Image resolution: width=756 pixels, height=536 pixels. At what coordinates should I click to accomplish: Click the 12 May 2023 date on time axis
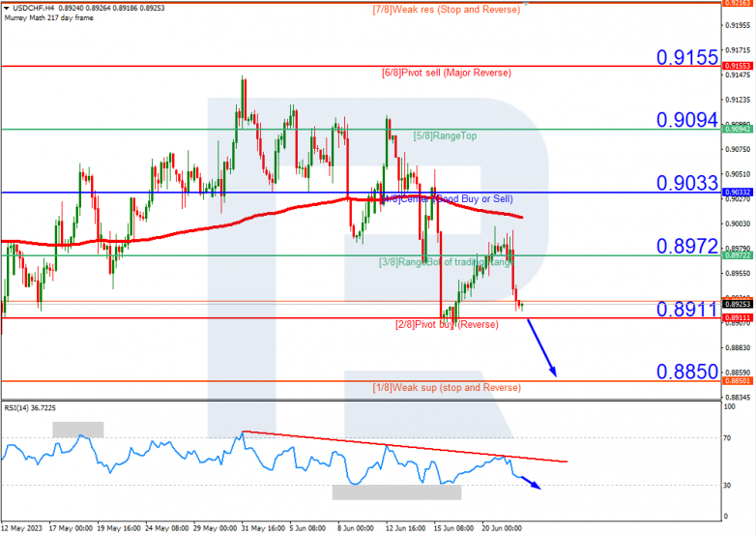click(x=21, y=528)
